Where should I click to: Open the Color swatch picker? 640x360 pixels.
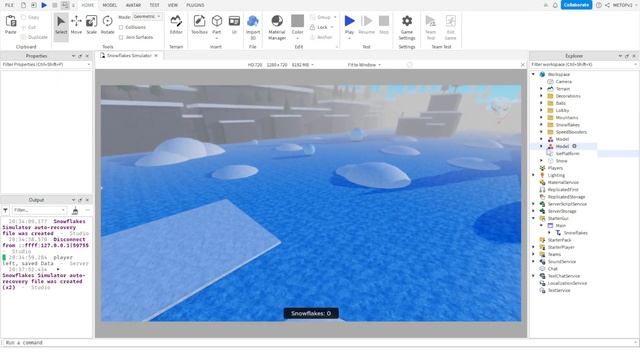coord(298,21)
